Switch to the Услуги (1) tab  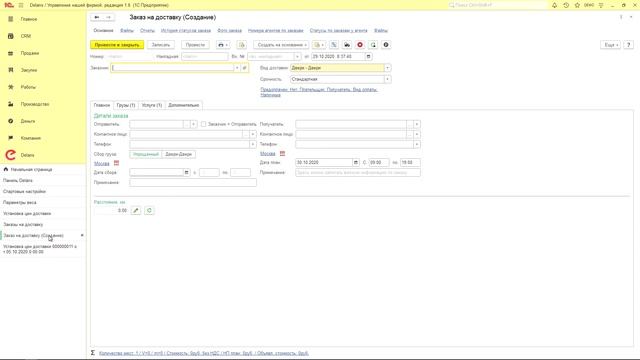tap(152, 105)
